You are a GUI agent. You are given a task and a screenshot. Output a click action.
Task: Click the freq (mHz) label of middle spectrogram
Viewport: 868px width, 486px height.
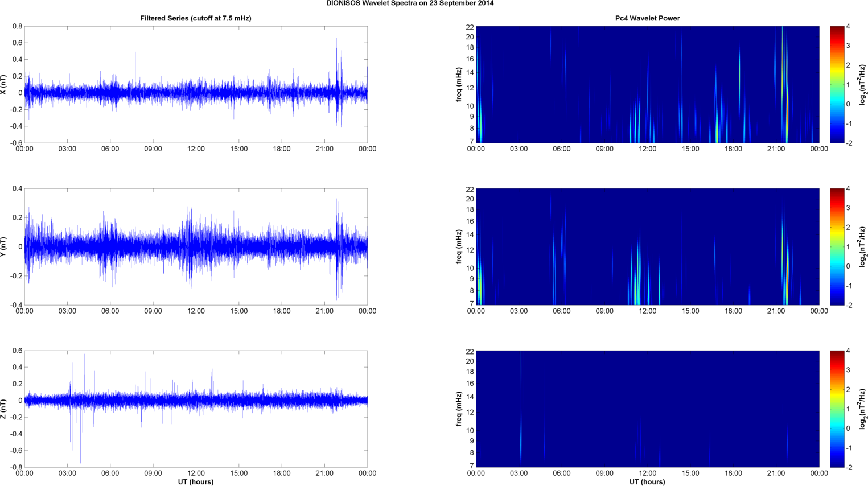pyautogui.click(x=459, y=247)
